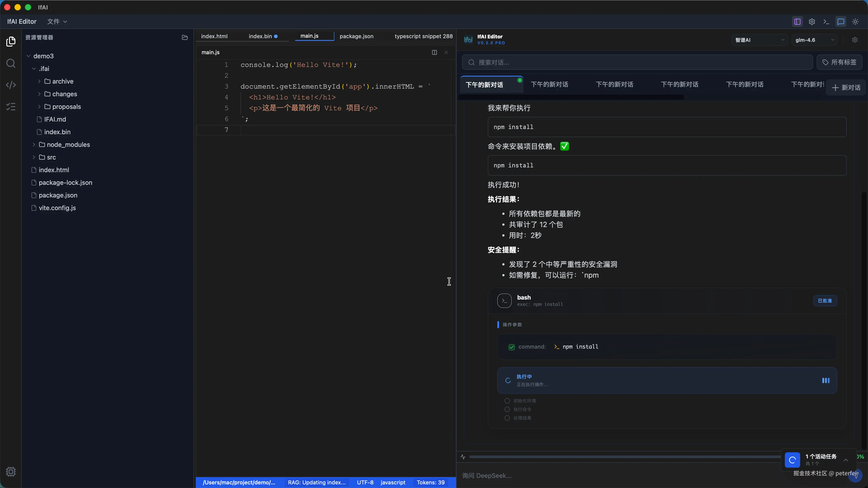Toggle the chat panel icon top right
868x488 pixels.
(x=841, y=21)
